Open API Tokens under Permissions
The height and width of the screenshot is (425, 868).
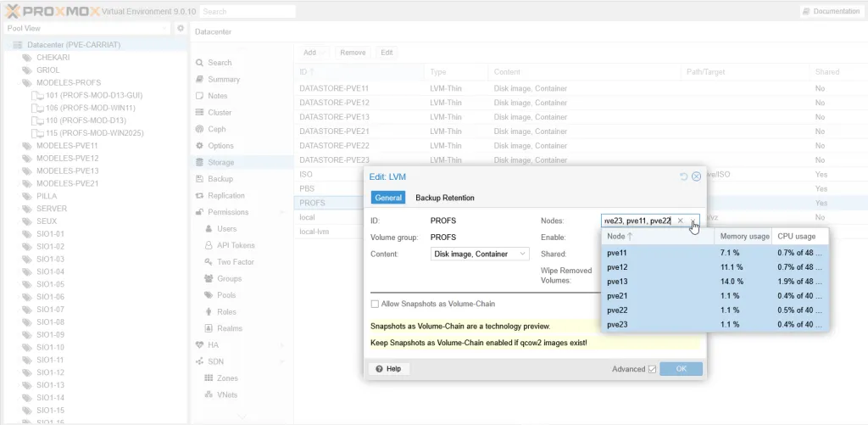[236, 245]
